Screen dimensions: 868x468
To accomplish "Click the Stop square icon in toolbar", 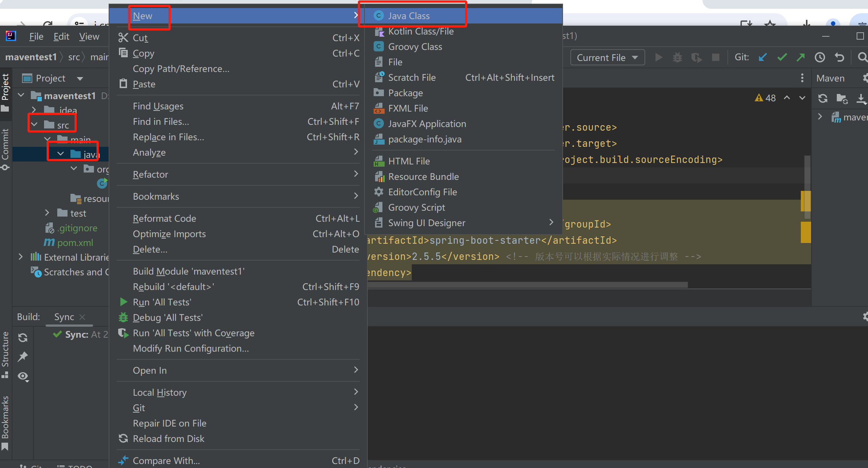I will 715,57.
